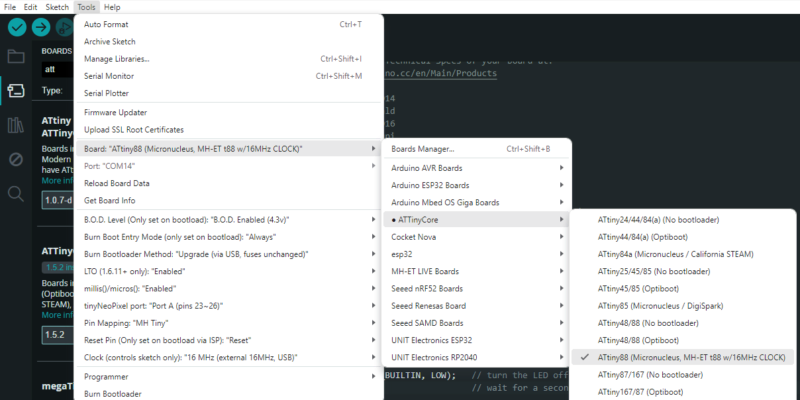Open the Sketch menu
Screen dimensions: 800x400
tap(57, 7)
